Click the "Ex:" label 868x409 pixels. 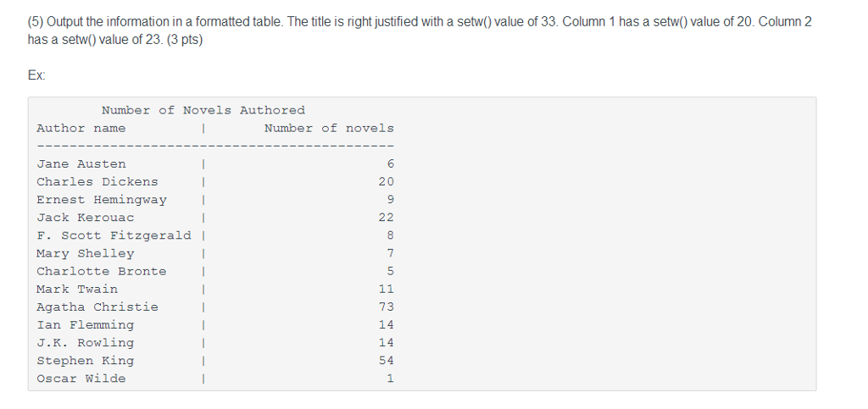tap(36, 75)
